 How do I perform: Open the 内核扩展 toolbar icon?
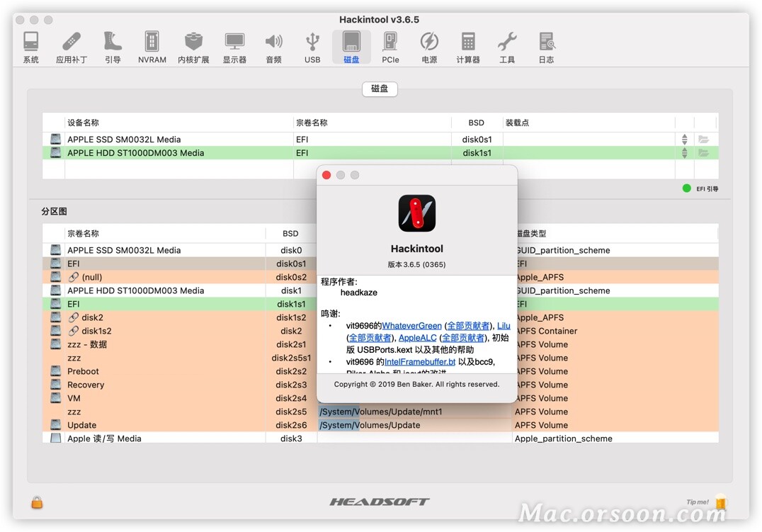193,43
